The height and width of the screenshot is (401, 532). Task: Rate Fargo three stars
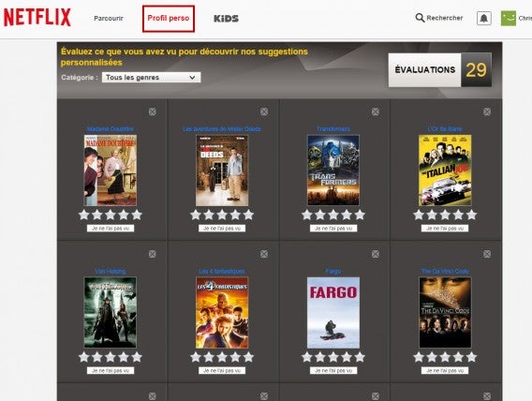point(333,357)
